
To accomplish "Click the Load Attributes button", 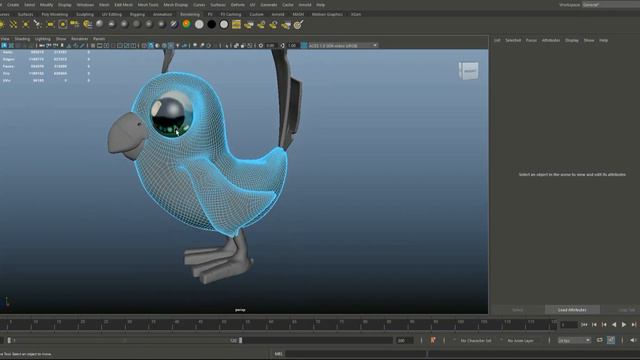I will [x=572, y=310].
